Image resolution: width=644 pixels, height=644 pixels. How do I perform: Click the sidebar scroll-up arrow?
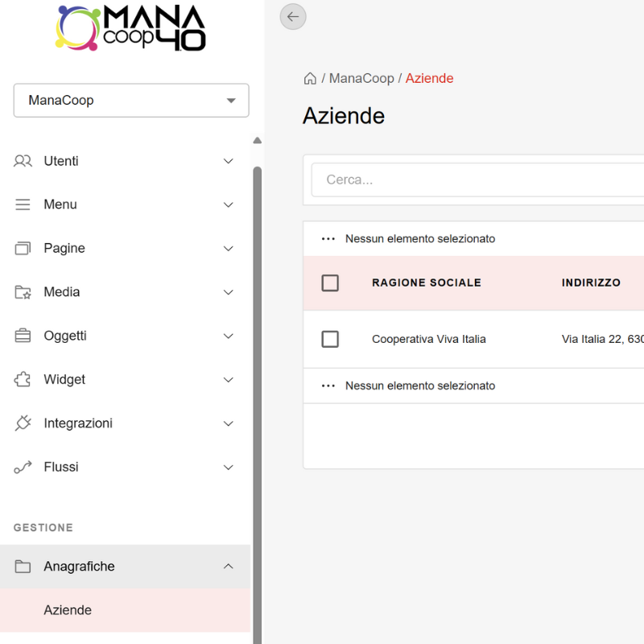pyautogui.click(x=258, y=141)
